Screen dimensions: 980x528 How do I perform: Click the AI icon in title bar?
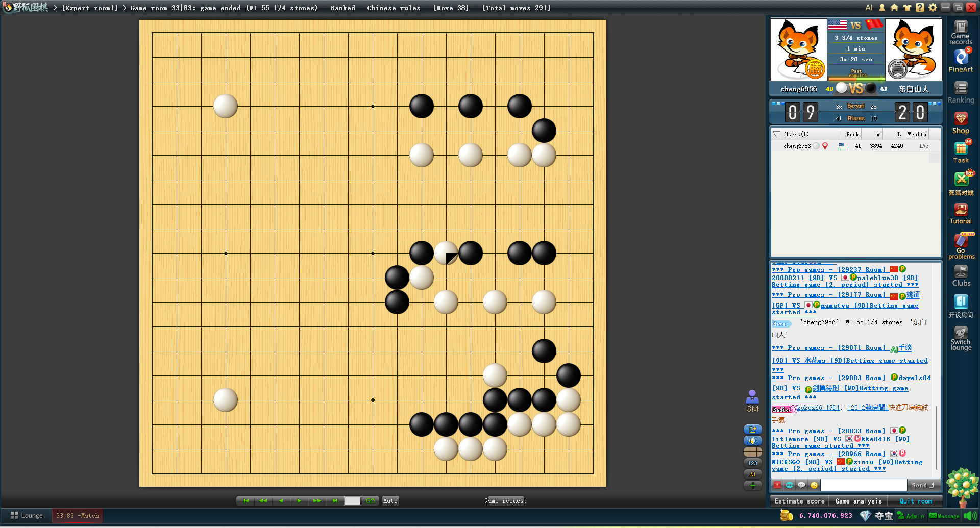coord(869,7)
